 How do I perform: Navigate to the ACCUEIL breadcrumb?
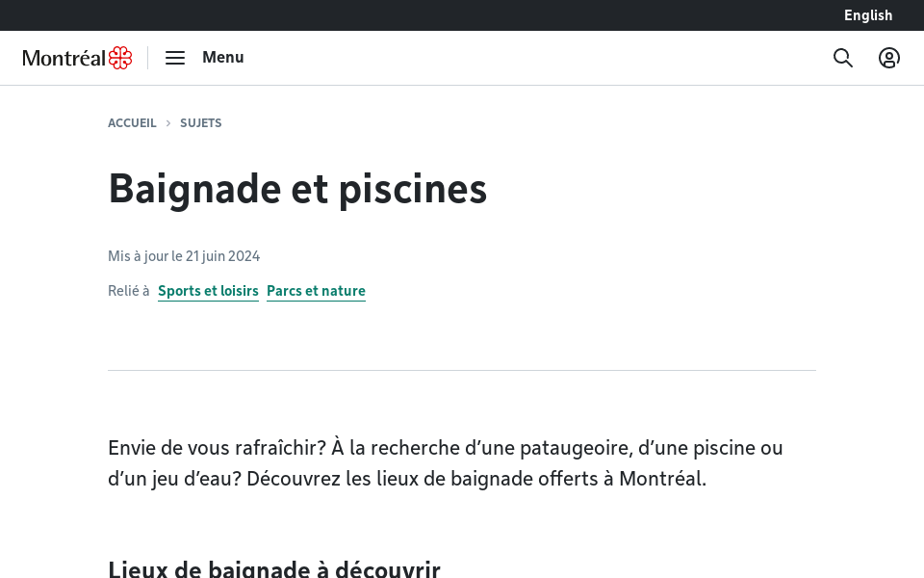[x=132, y=123]
